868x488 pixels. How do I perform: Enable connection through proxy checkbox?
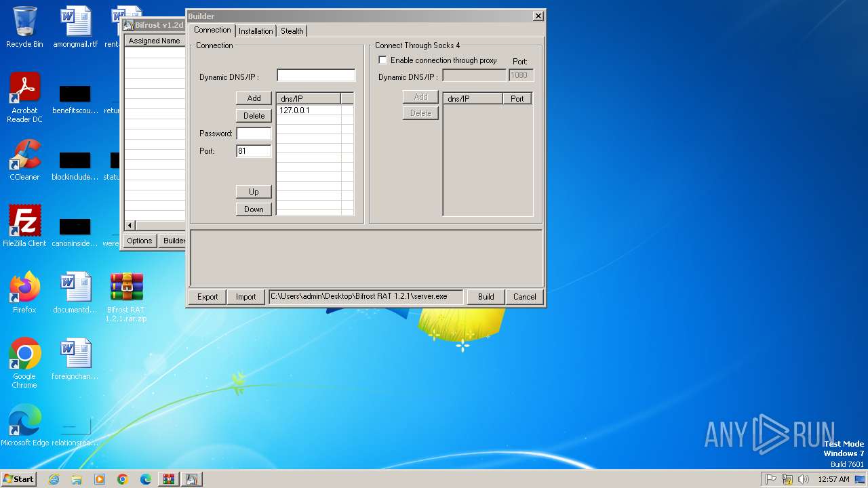(382, 60)
